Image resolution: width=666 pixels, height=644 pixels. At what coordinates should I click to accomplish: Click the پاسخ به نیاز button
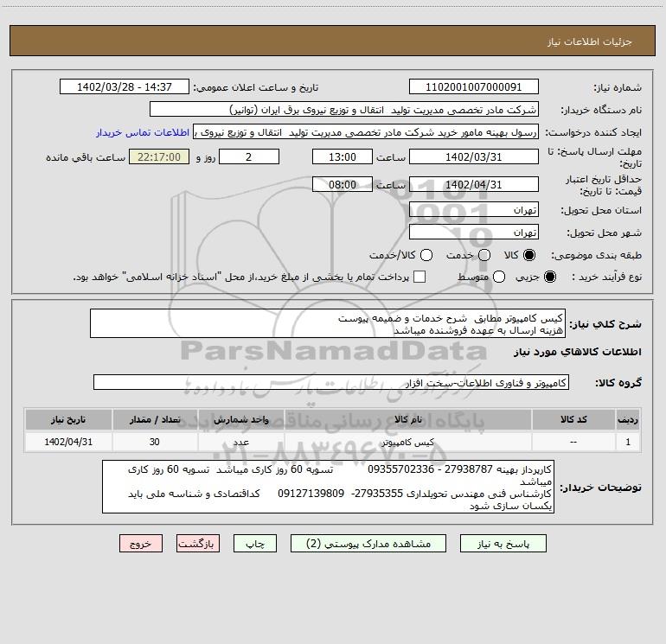click(503, 544)
